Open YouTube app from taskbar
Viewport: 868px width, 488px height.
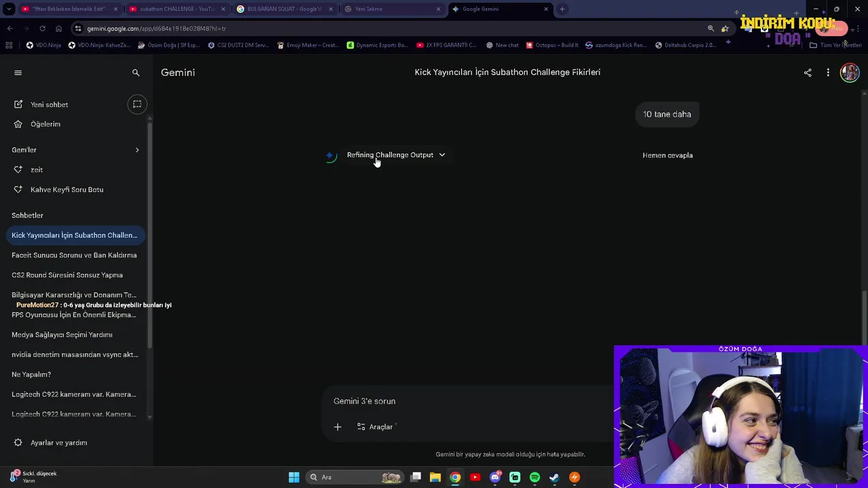tap(475, 477)
